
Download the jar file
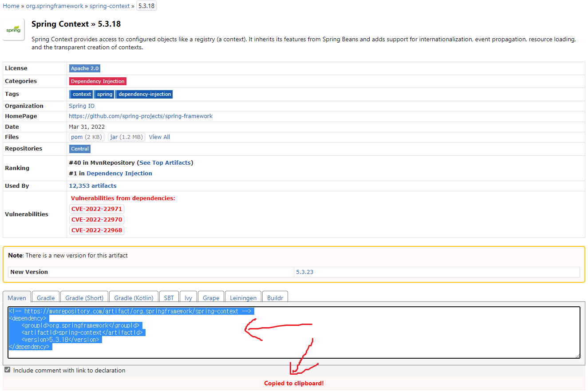point(126,137)
